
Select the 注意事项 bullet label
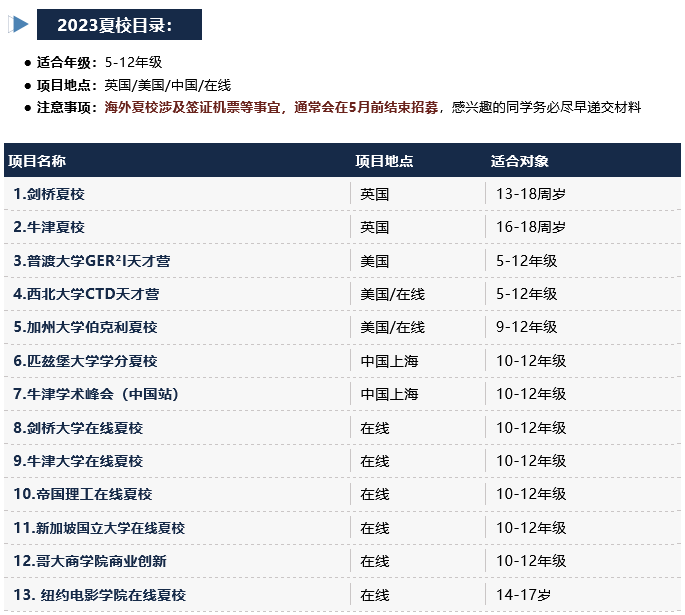pyautogui.click(x=67, y=107)
